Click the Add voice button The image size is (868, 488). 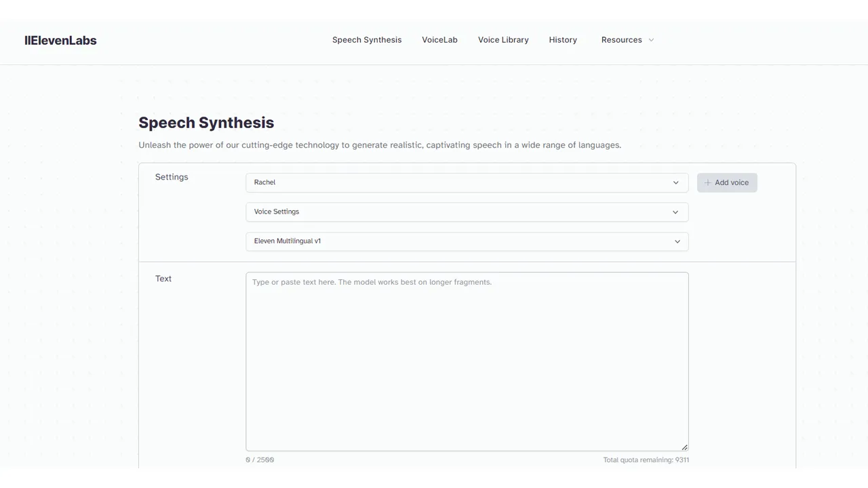coord(727,182)
